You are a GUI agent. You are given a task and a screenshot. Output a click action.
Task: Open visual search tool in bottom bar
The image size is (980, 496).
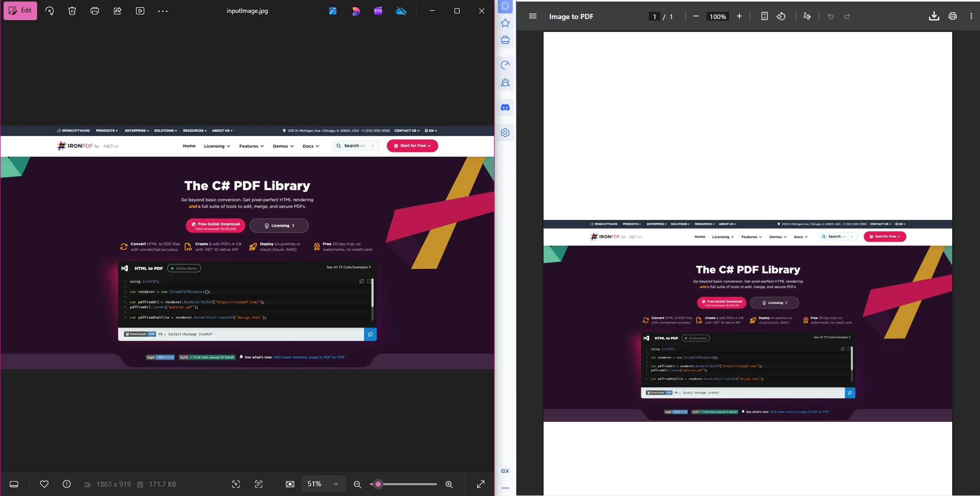click(x=235, y=484)
